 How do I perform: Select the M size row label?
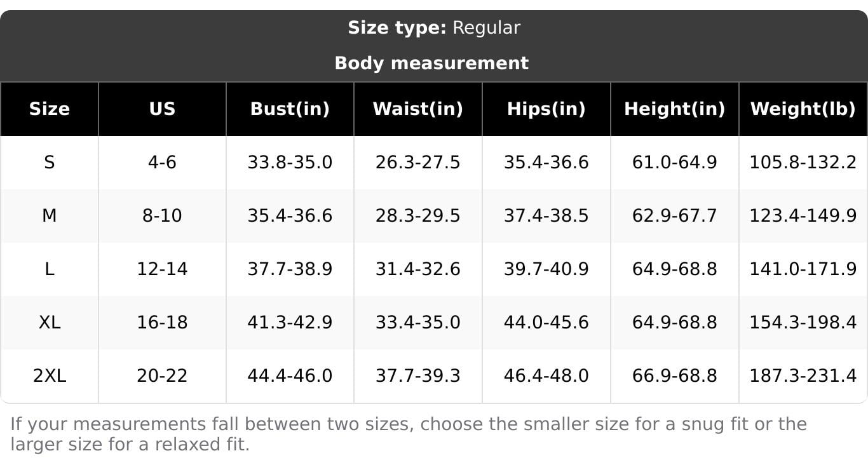50,216
